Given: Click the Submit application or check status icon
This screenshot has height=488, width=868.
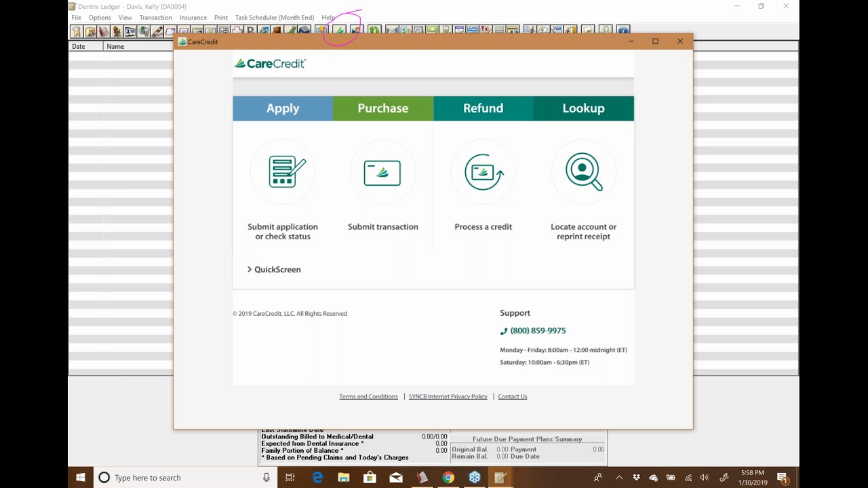Looking at the screenshot, I should 282,171.
